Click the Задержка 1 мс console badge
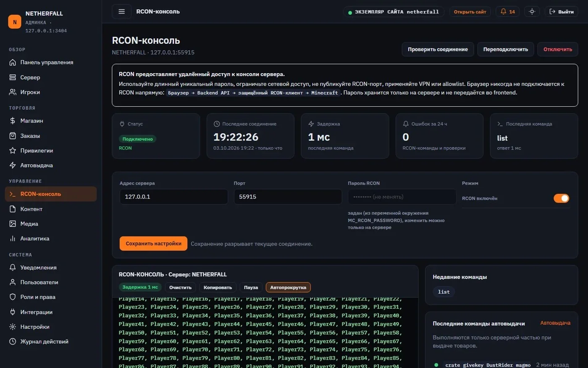The image size is (588, 368). pyautogui.click(x=140, y=287)
